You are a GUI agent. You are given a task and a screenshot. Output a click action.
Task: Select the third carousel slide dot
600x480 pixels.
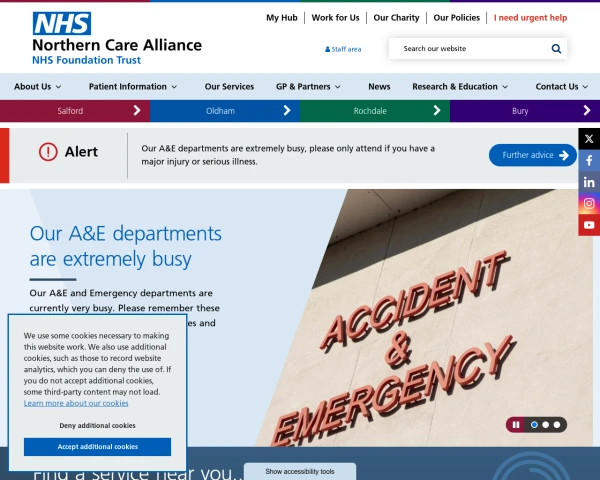tap(557, 425)
